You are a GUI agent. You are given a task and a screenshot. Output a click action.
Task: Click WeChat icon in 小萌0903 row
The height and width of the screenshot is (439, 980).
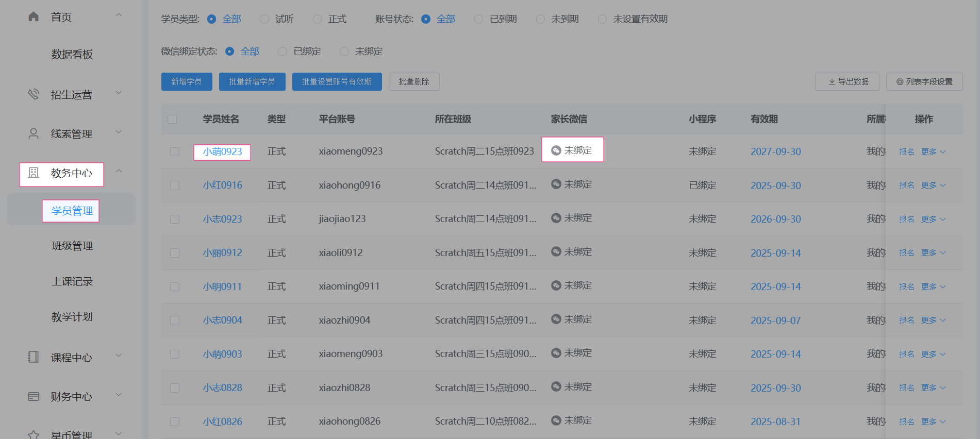(556, 353)
